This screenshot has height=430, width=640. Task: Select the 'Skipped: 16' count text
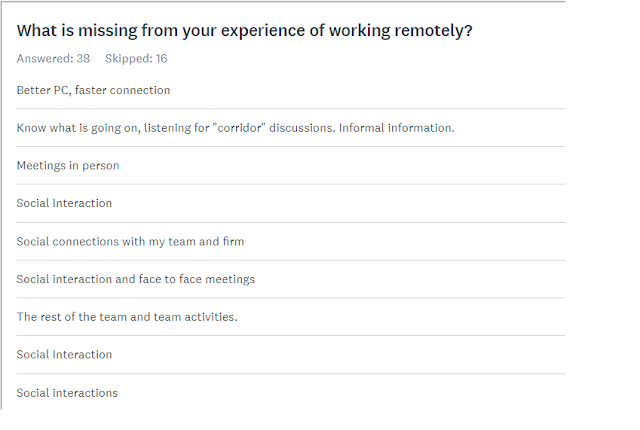pos(136,58)
